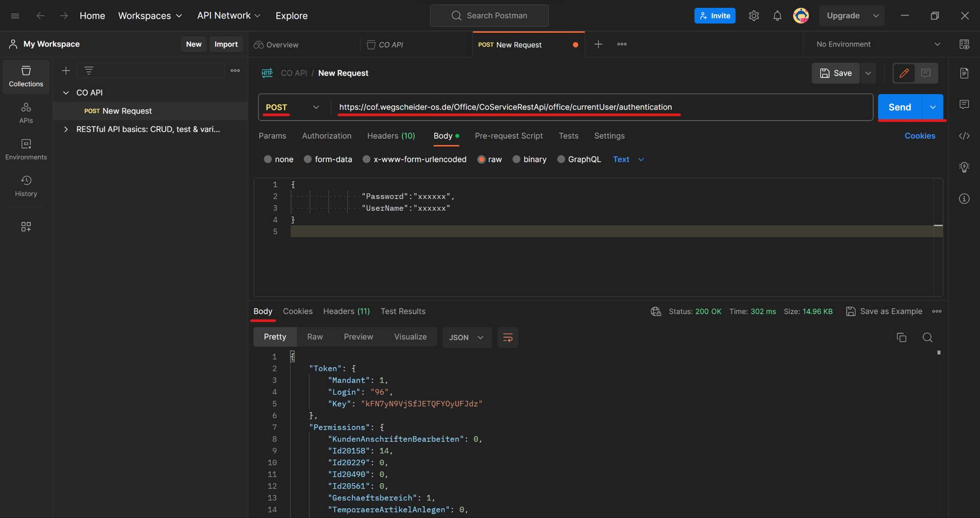Screen dimensions: 980x518
Task: Open the History sidebar section
Action: coord(26,186)
